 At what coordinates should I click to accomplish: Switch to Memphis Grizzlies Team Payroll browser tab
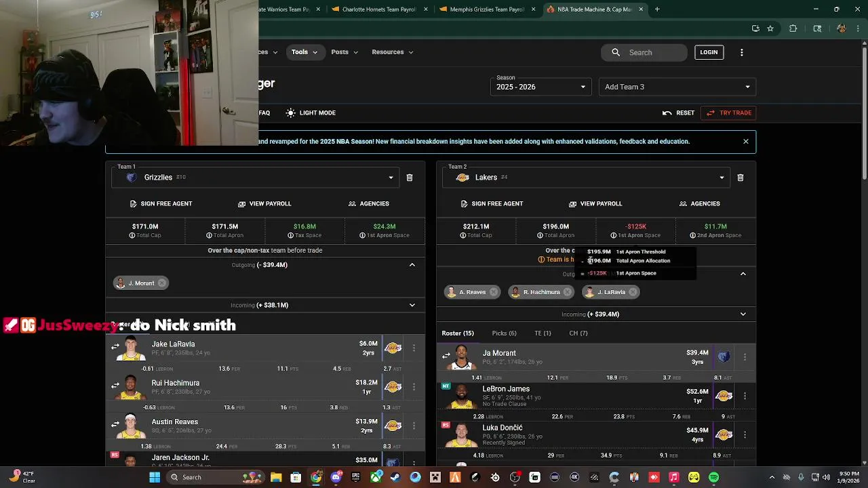tap(487, 9)
